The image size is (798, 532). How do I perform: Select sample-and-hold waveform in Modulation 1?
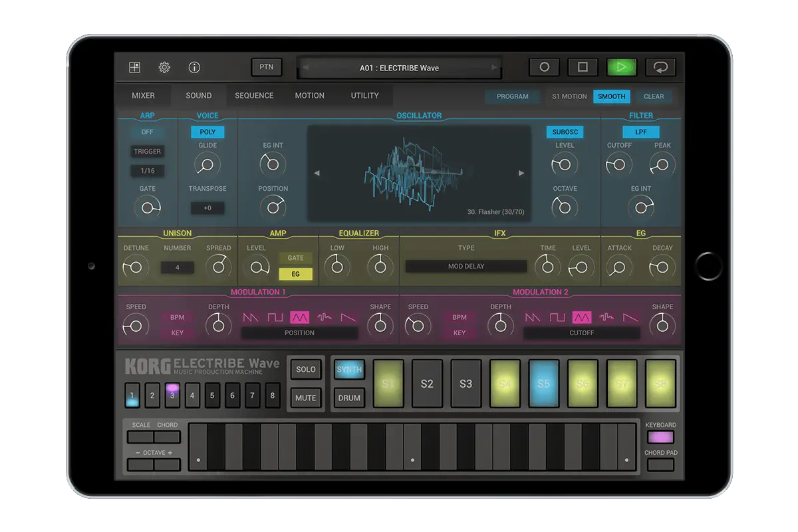(325, 317)
